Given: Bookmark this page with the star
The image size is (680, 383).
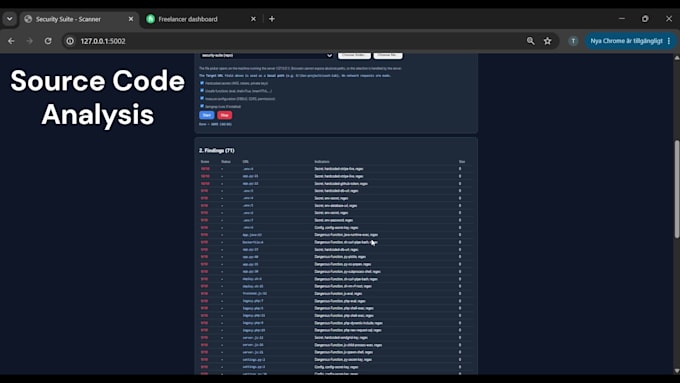Looking at the screenshot, I should (548, 41).
